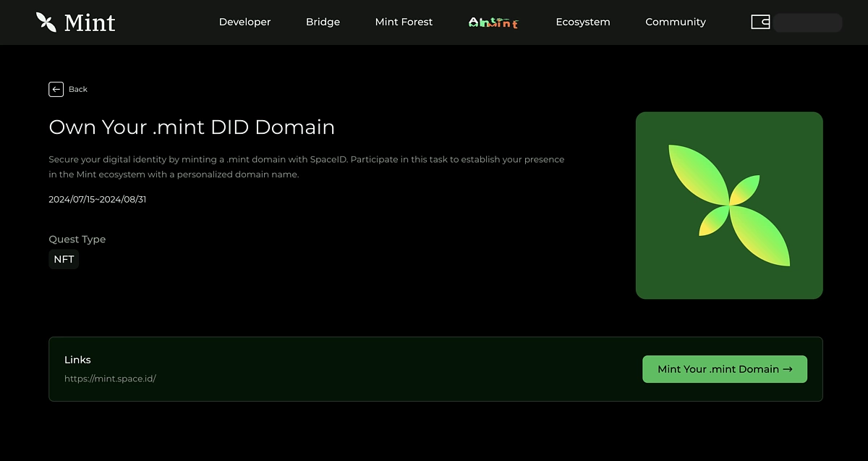
Task: Open the colorful AI Mint logo link
Action: coord(493,22)
